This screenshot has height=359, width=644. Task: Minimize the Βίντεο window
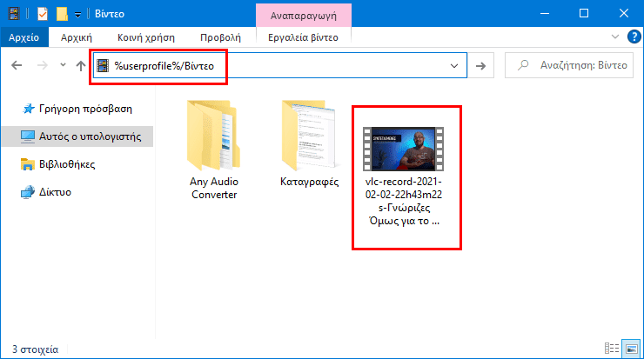(545, 14)
